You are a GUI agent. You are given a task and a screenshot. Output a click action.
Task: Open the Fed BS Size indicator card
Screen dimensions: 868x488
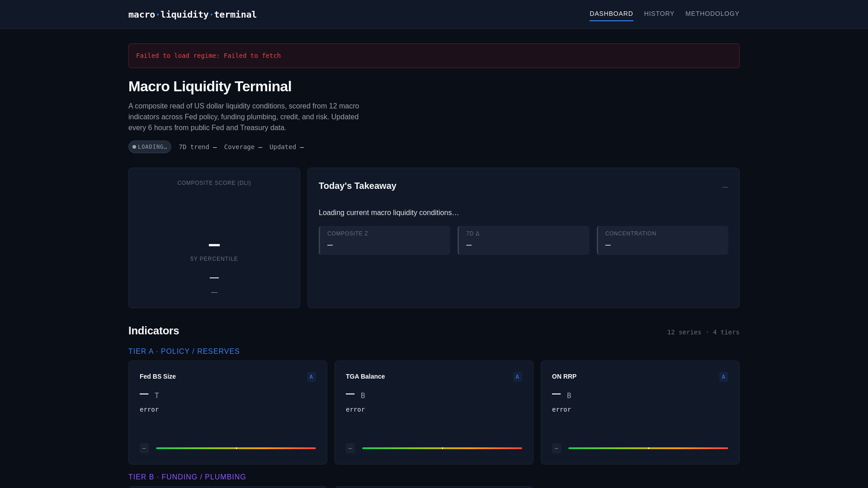pos(228,413)
